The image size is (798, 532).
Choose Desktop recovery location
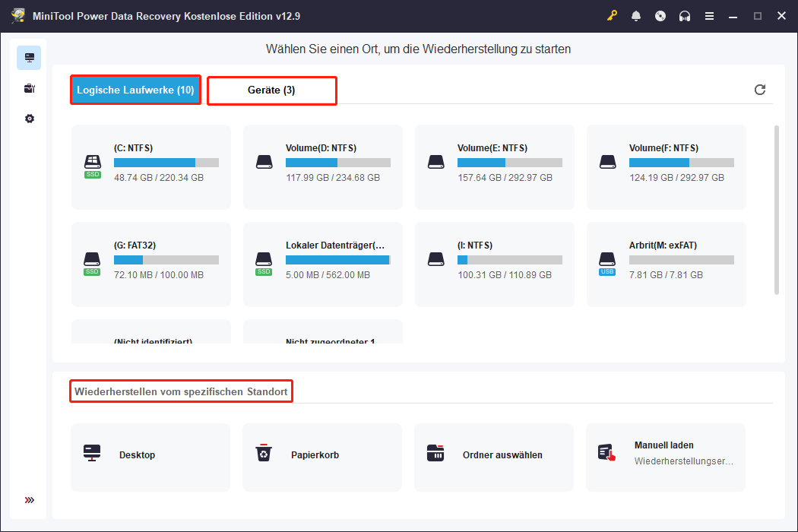150,458
